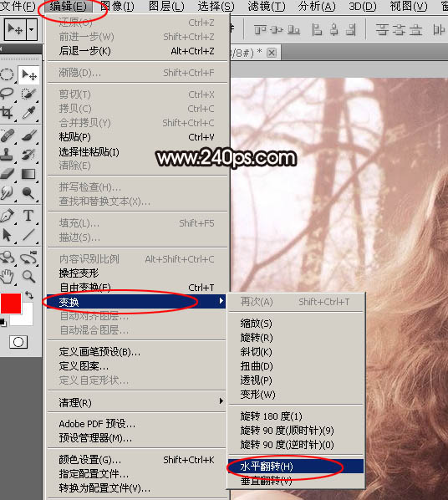Select the 3D Camera Orbit tool

pos(29,258)
